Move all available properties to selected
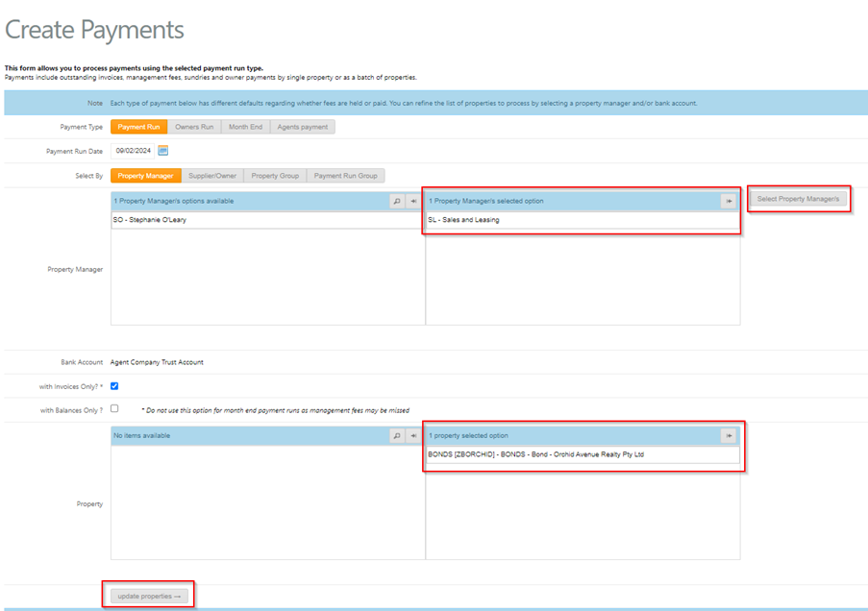The image size is (868, 611). coord(413,436)
